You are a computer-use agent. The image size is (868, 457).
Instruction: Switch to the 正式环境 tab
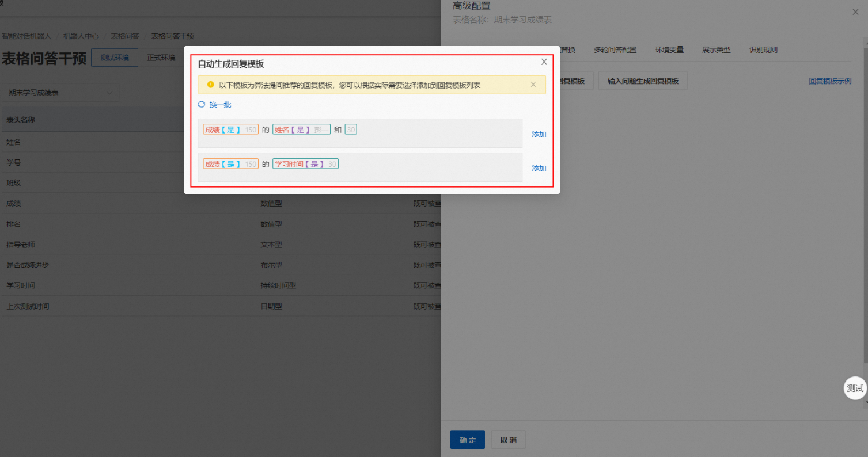[161, 58]
